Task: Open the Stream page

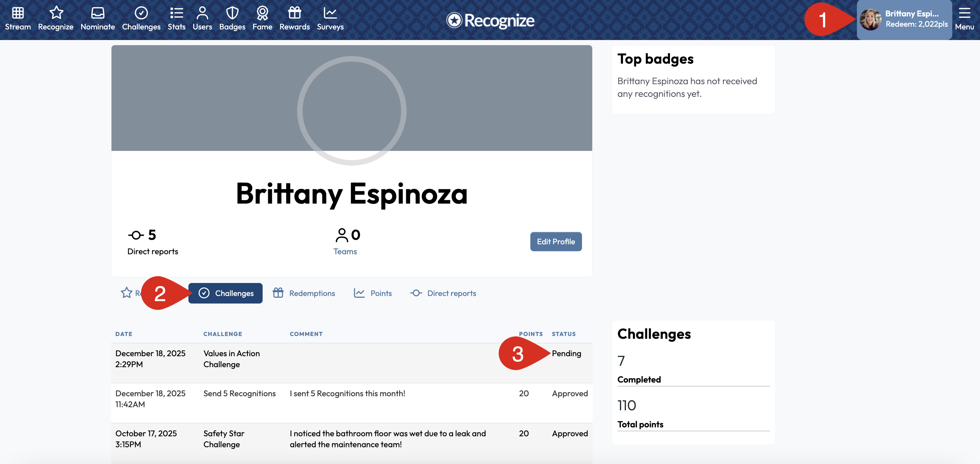Action: pyautogui.click(x=18, y=18)
